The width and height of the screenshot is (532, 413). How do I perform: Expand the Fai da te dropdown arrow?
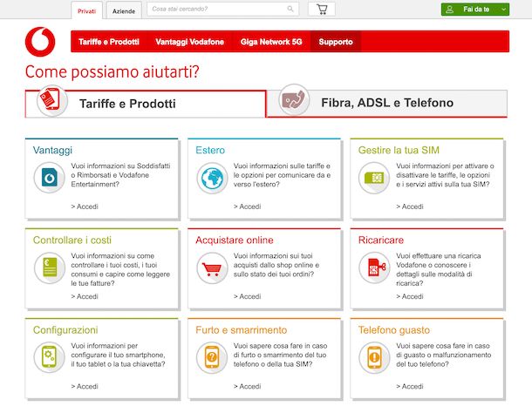coord(503,10)
